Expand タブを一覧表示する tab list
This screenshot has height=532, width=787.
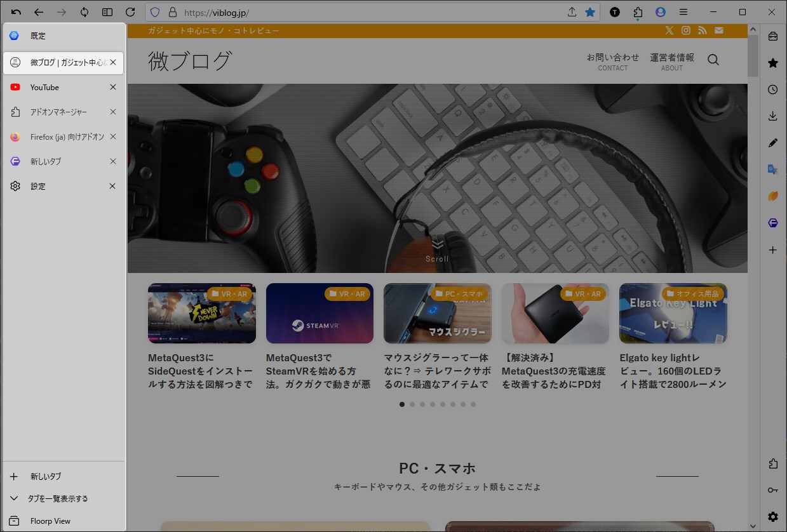click(x=56, y=498)
